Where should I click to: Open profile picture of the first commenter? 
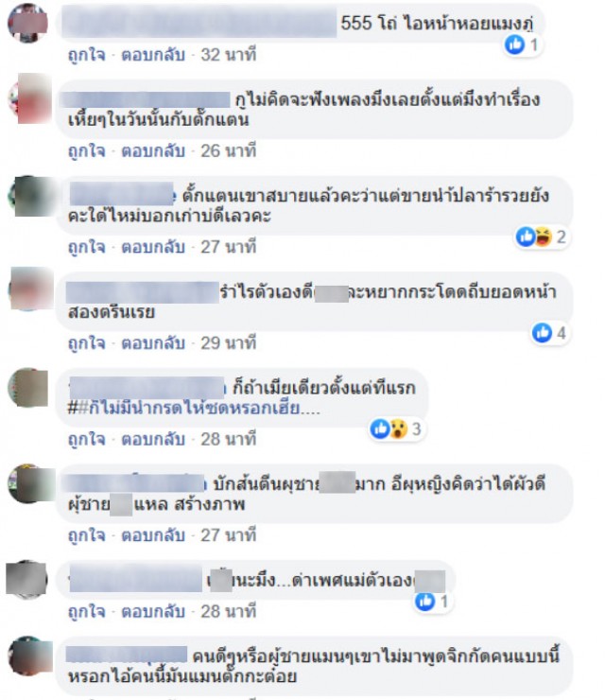[x=27, y=24]
